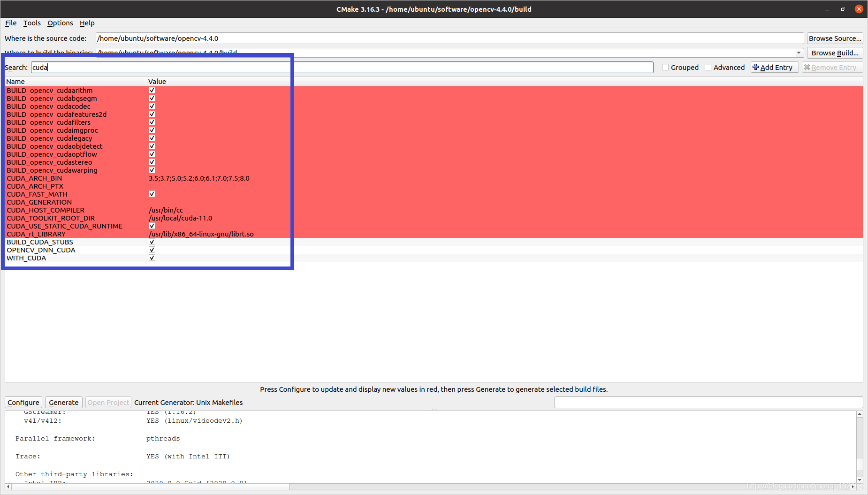Toggle BUILD_opencv_cudaimgproc checkbox

pyautogui.click(x=152, y=130)
